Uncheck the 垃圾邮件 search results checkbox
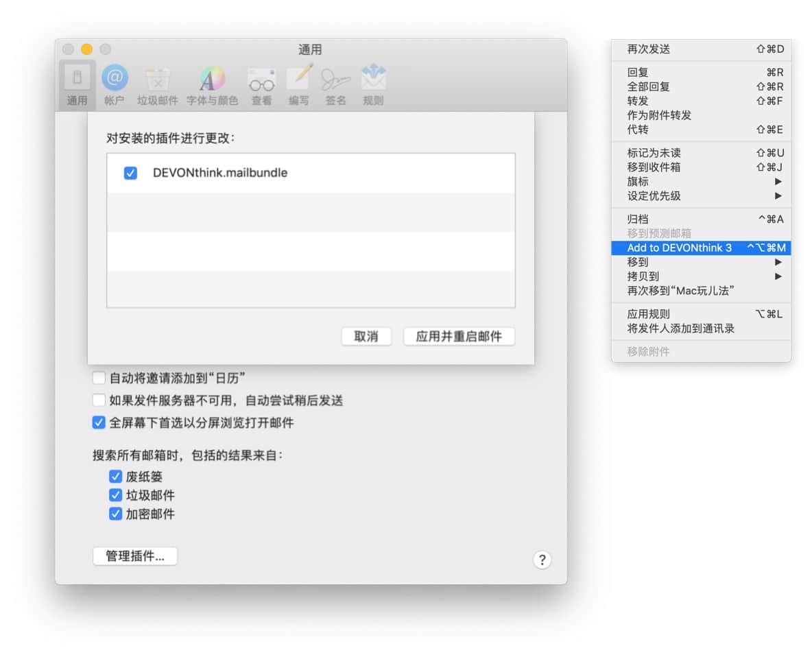This screenshot has width=812, height=657. pos(115,495)
